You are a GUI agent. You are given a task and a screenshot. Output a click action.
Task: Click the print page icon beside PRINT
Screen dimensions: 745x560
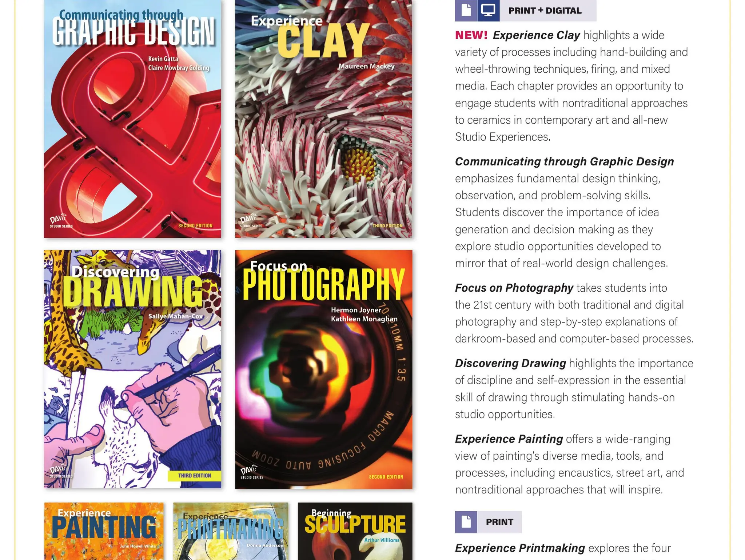tap(466, 522)
